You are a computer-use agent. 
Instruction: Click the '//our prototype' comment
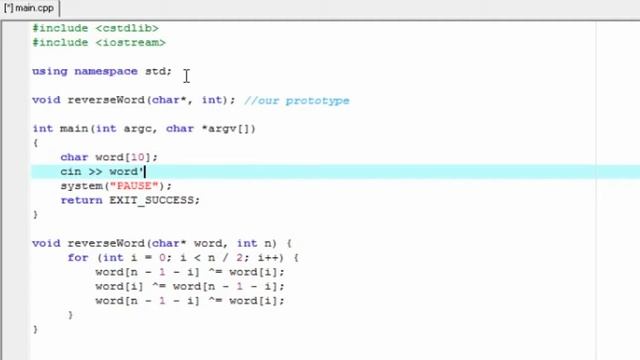[297, 100]
